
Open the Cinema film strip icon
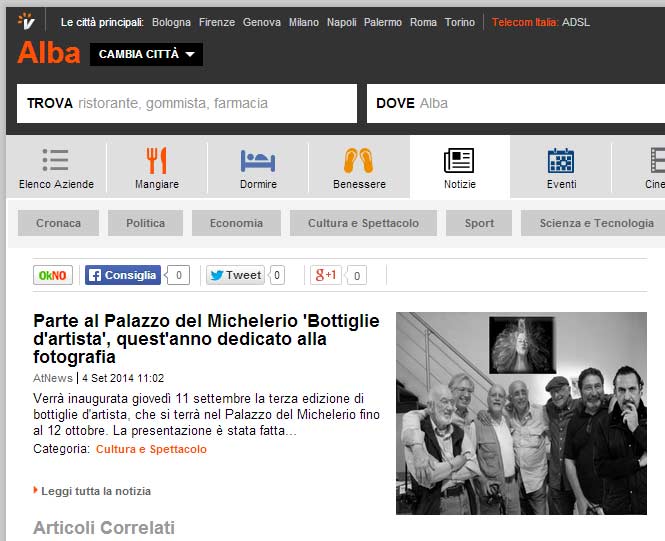pos(658,160)
